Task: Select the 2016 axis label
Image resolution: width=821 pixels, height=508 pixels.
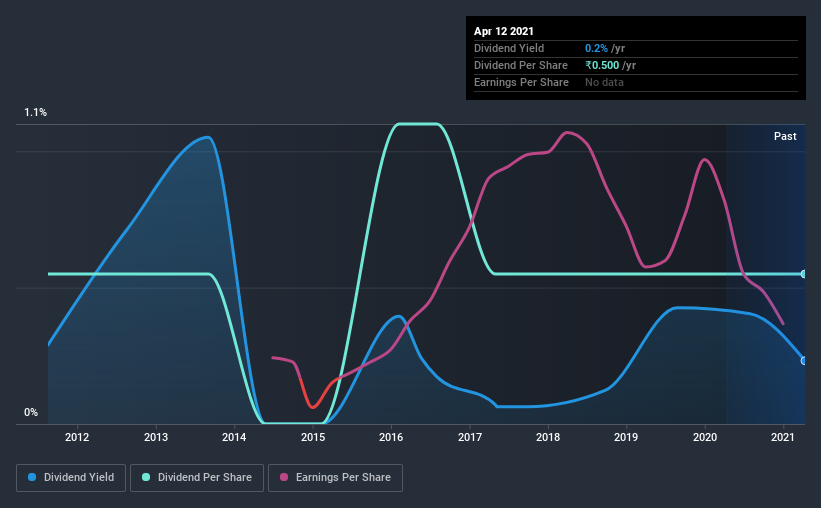Action: coord(391,437)
